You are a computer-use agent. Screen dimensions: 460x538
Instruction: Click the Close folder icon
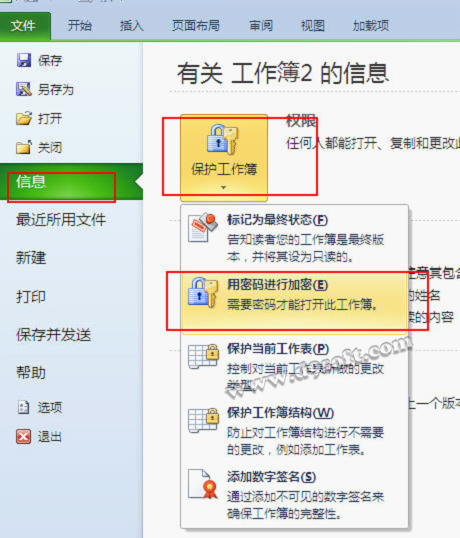(x=24, y=147)
